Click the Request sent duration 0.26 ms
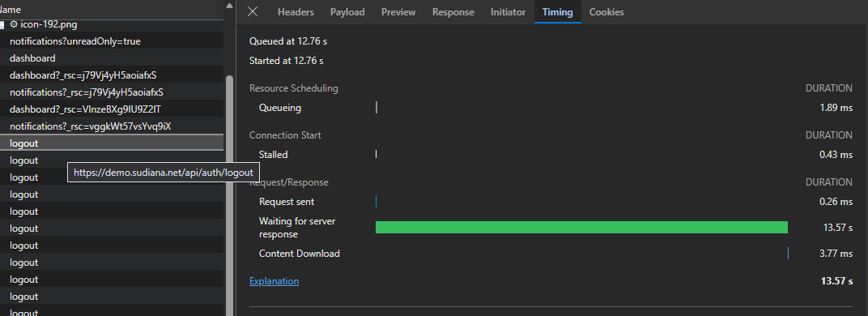This screenshot has width=868, height=316. [836, 202]
